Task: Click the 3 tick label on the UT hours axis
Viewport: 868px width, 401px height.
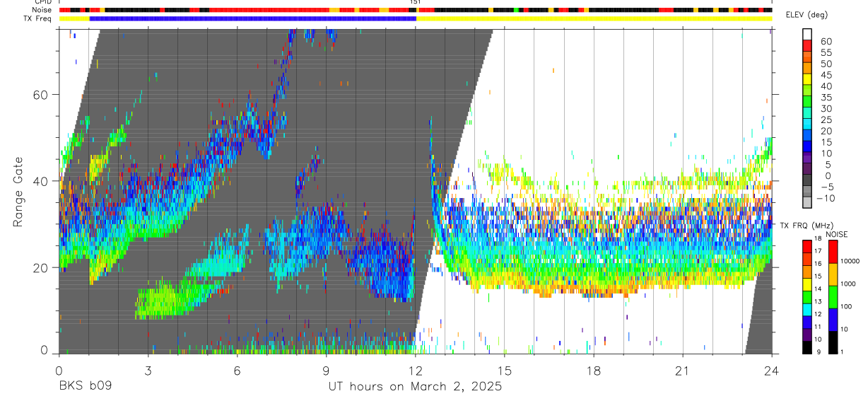Action: 148,371
